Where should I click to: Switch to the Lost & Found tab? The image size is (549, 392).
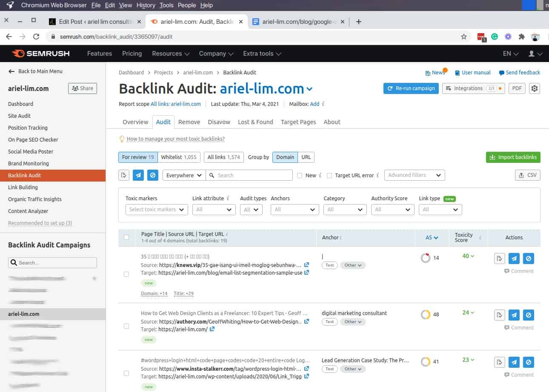pyautogui.click(x=255, y=122)
